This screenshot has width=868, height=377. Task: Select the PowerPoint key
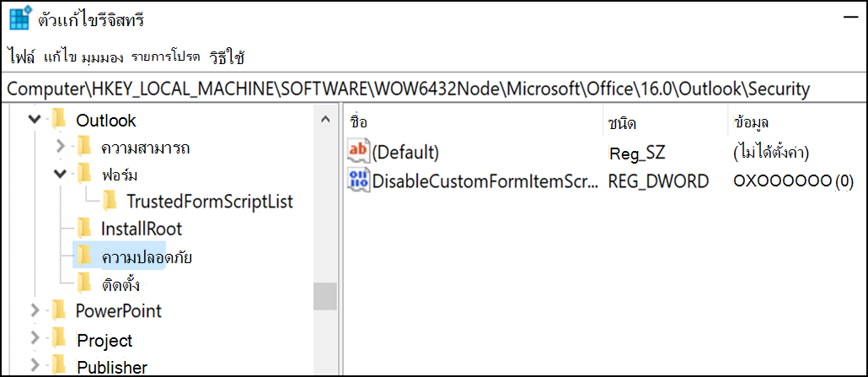click(x=119, y=310)
